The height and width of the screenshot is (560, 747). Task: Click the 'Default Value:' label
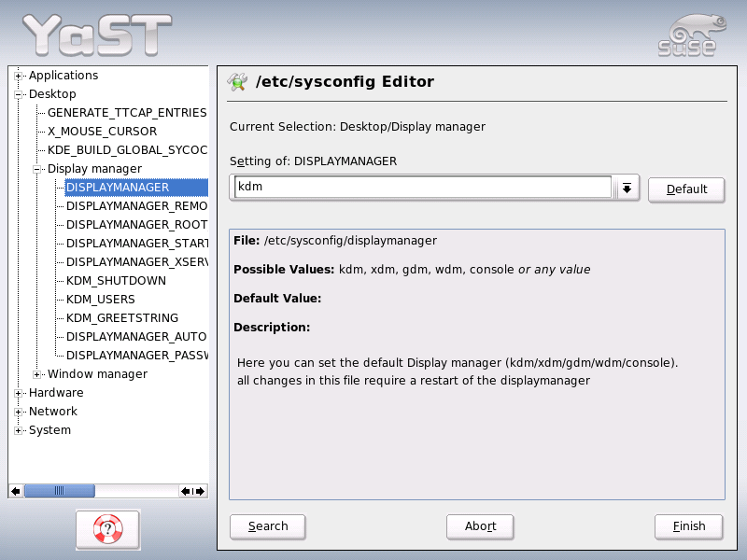277,299
